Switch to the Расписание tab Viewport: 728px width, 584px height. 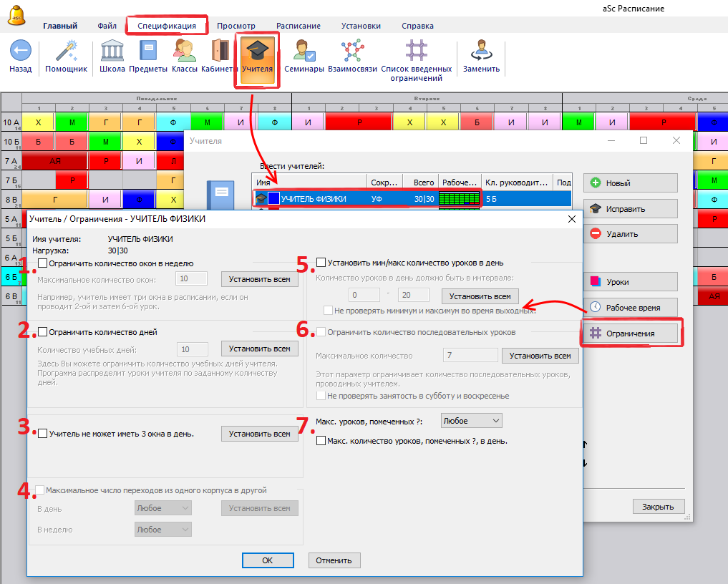tap(298, 26)
